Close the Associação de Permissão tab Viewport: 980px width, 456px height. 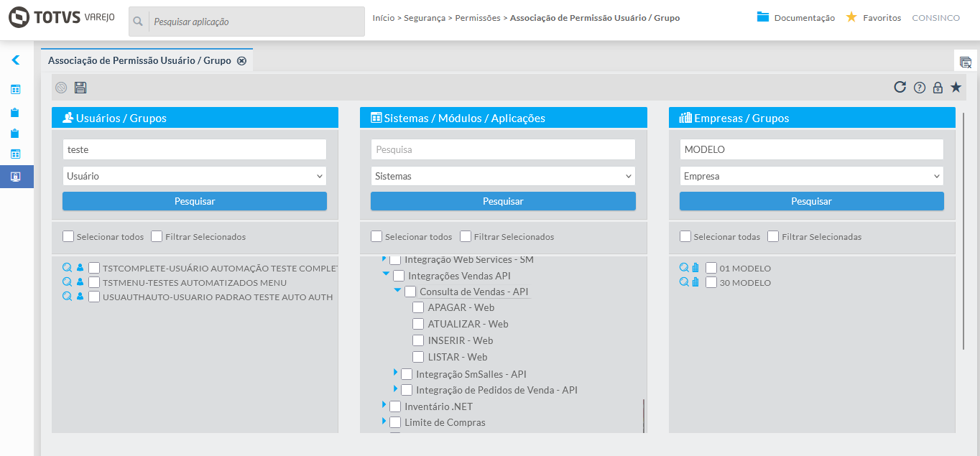(242, 61)
